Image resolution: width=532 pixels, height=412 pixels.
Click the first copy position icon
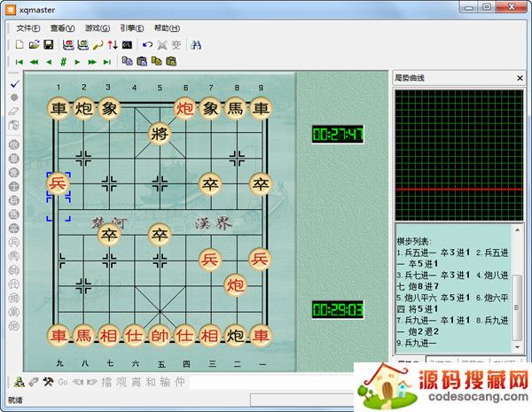click(x=127, y=61)
